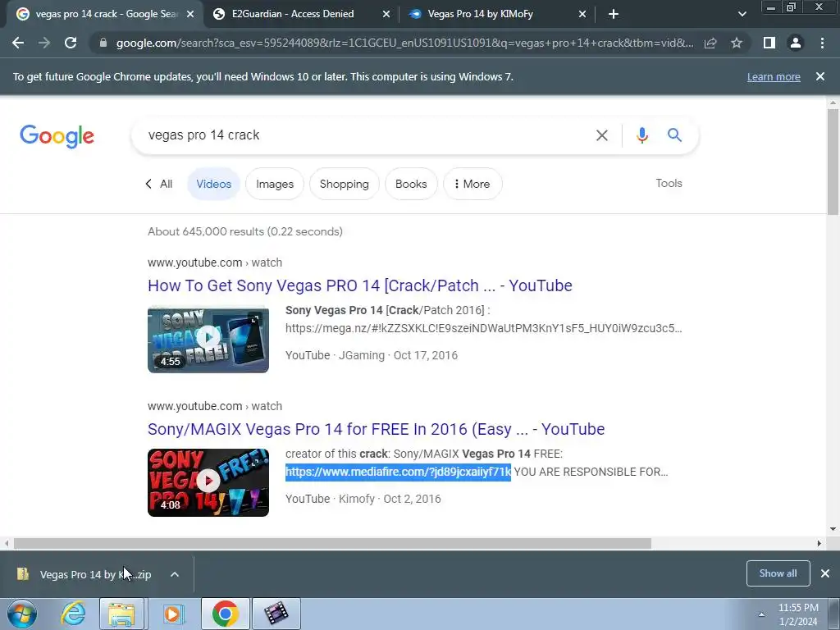Click the Chrome address bar URL
Viewport: 840px width, 630px height.
point(404,43)
